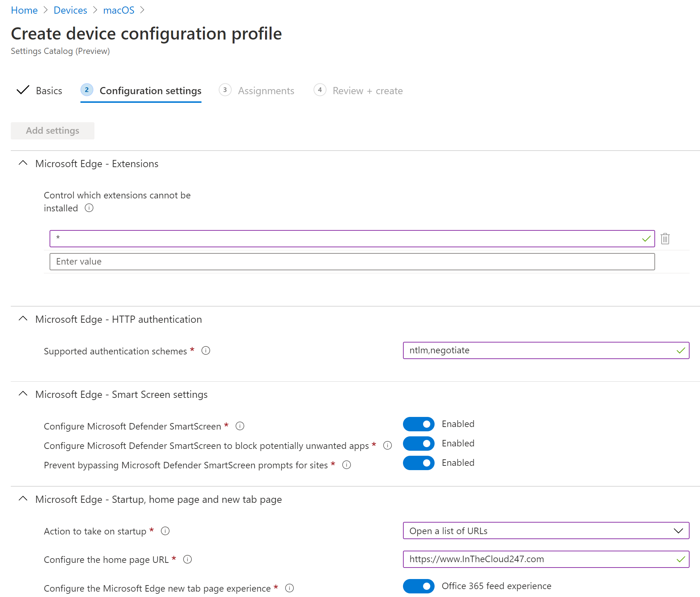Click macOS breadcrumb link
Viewport: 700px width, 597px height.
[x=119, y=10]
